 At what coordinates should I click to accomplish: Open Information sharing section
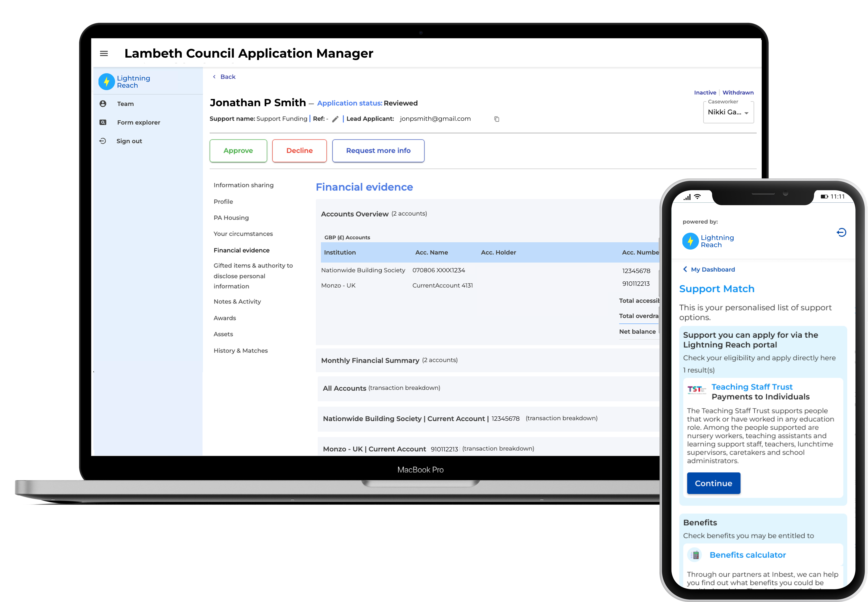point(243,185)
